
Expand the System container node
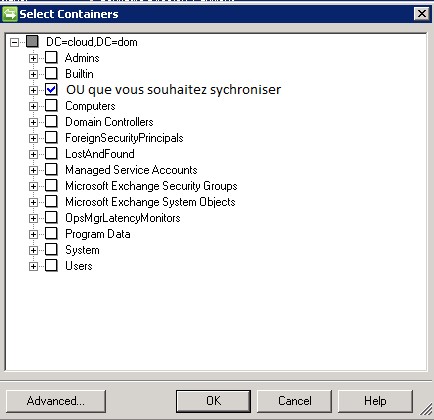(x=33, y=250)
